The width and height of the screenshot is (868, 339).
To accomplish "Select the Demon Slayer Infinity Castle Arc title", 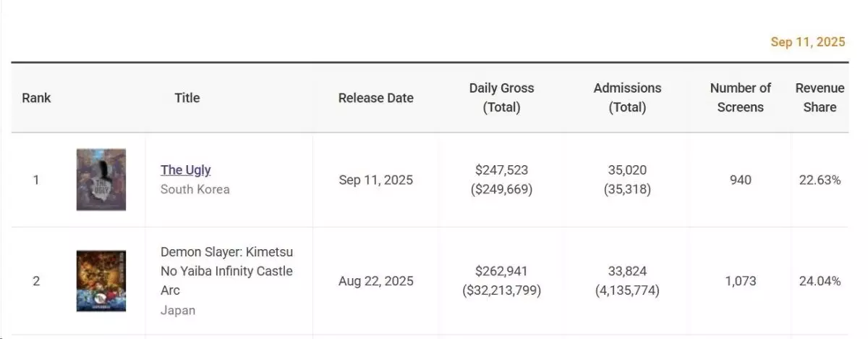I will [x=226, y=271].
